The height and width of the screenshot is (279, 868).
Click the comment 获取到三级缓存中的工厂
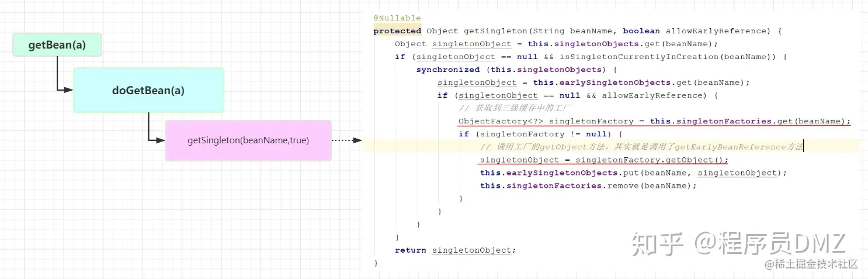[x=515, y=108]
